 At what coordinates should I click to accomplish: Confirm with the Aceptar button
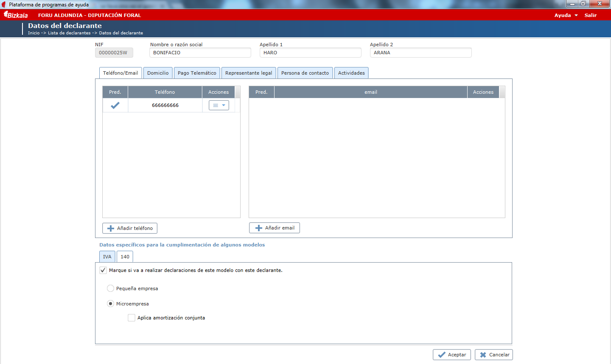click(452, 355)
